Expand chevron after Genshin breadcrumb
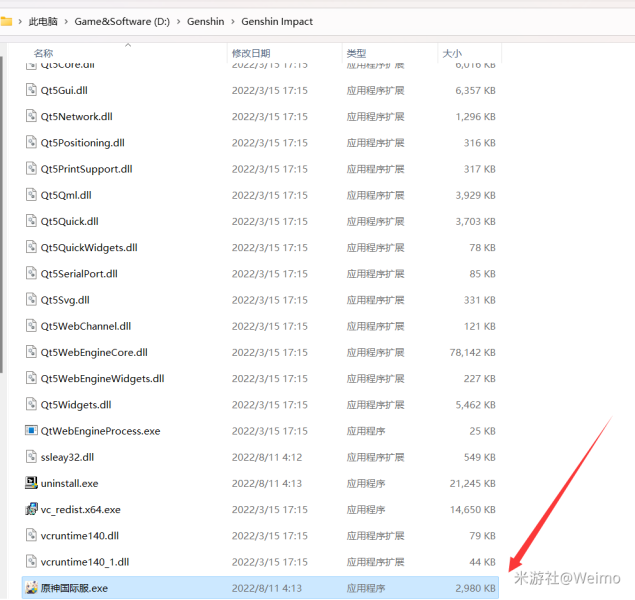 point(233,21)
